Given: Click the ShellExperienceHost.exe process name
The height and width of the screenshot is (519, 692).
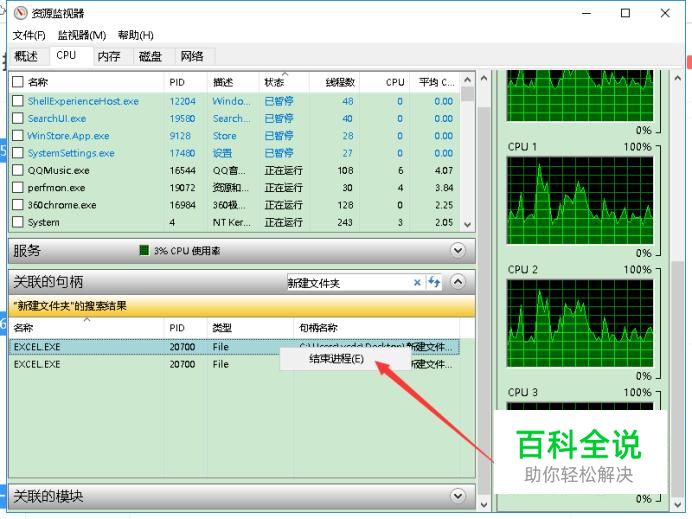Looking at the screenshot, I should pyautogui.click(x=83, y=101).
